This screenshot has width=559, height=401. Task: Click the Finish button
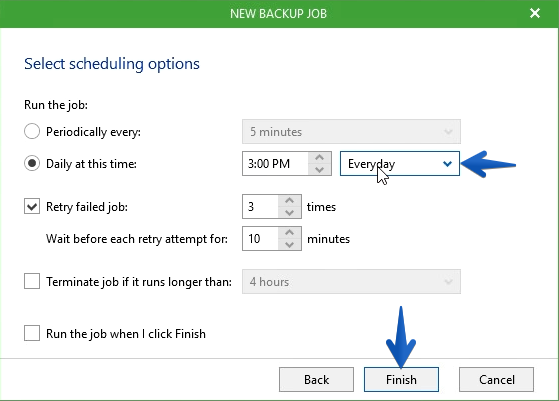[401, 380]
